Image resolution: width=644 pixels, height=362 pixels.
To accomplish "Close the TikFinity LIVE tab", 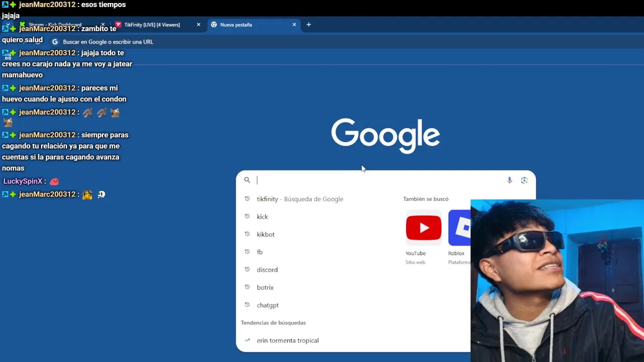I will click(198, 25).
